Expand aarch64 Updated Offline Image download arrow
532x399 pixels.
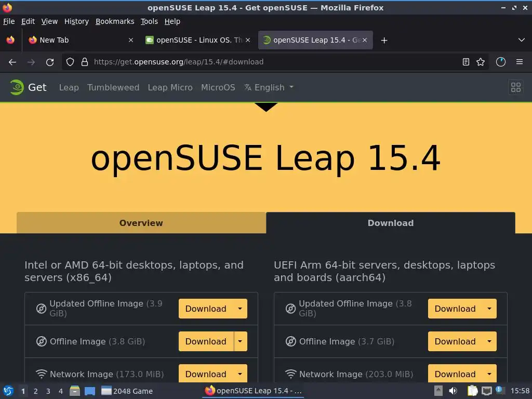[489, 309]
